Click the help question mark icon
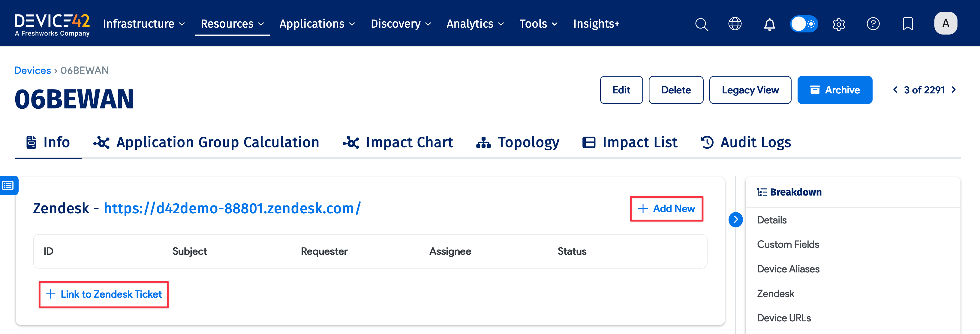This screenshot has height=334, width=980. coord(873,24)
